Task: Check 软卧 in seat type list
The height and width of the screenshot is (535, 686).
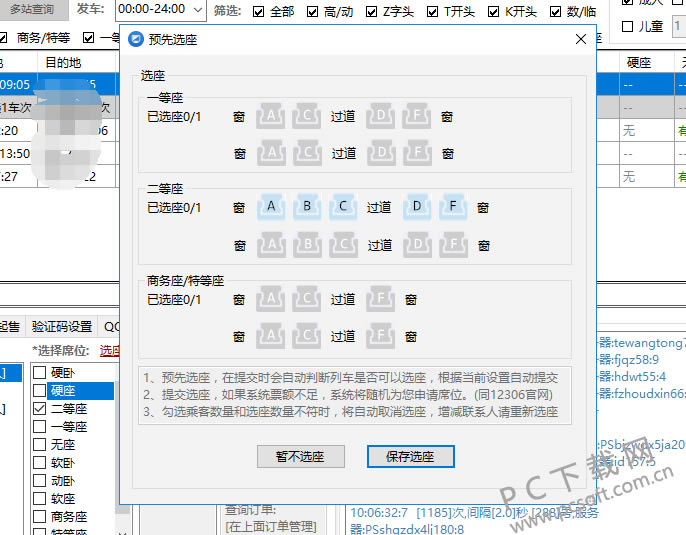Action: pyautogui.click(x=39, y=462)
